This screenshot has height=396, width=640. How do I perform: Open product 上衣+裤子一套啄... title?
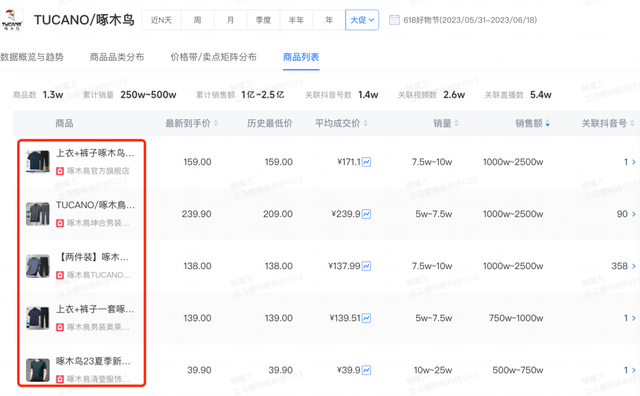pos(95,309)
